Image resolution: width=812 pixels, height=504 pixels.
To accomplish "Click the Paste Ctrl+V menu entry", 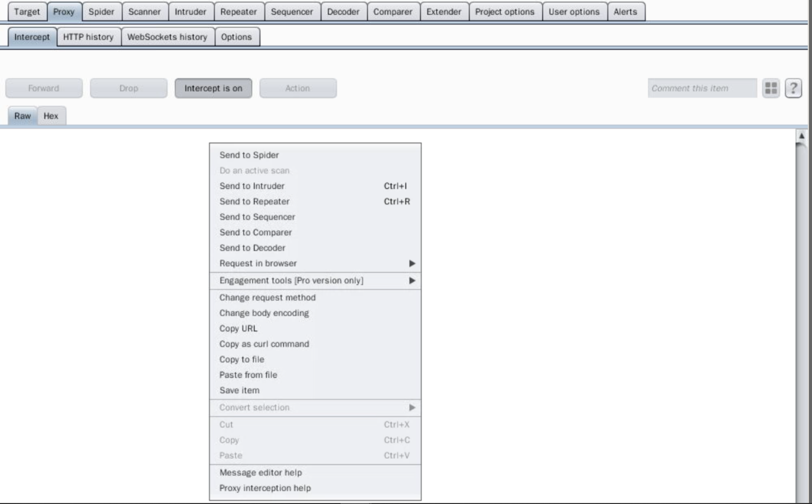I will 315,456.
